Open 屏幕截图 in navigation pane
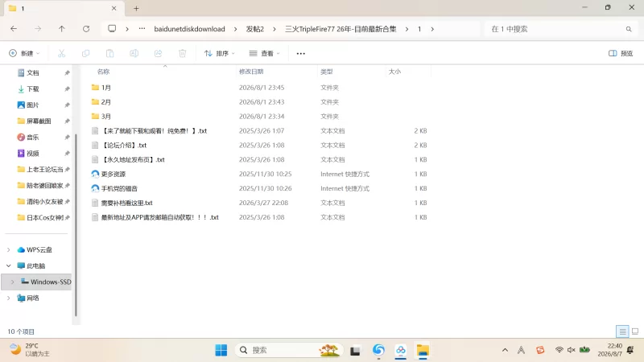644x362 pixels. (38, 121)
